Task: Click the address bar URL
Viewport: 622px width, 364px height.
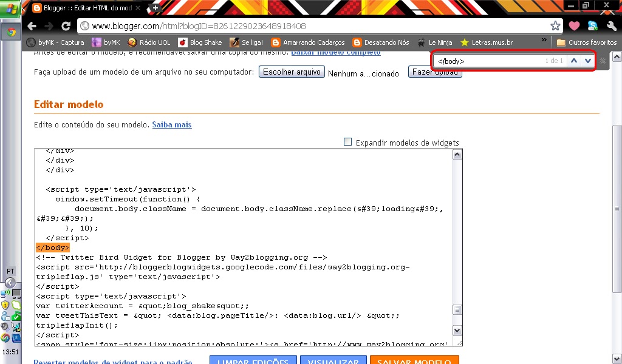Action: pos(199,26)
